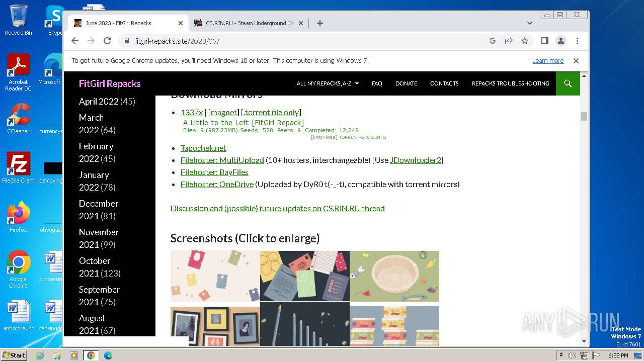This screenshot has height=362, width=644.
Task: Bookmark this page with the star icon
Action: pyautogui.click(x=525, y=41)
